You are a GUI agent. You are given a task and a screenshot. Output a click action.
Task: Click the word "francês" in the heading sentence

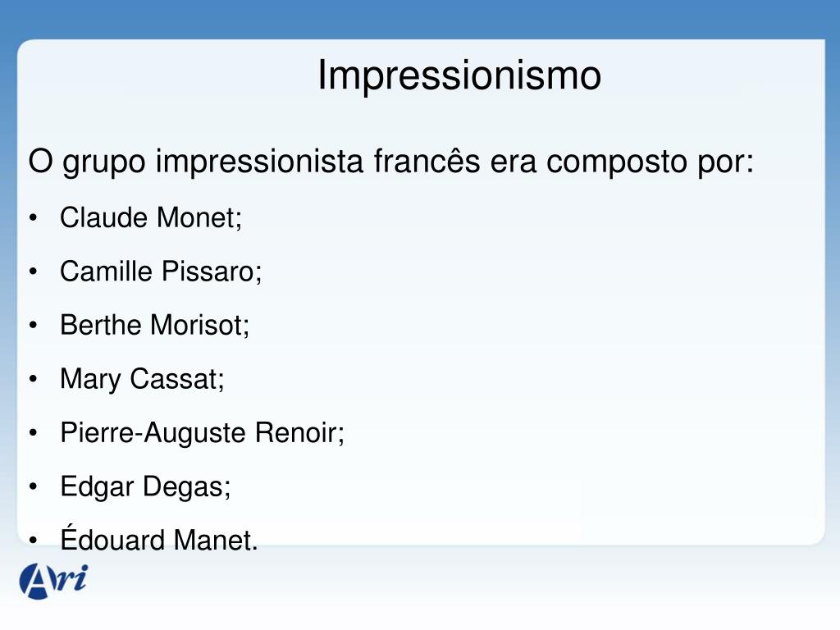point(427,160)
